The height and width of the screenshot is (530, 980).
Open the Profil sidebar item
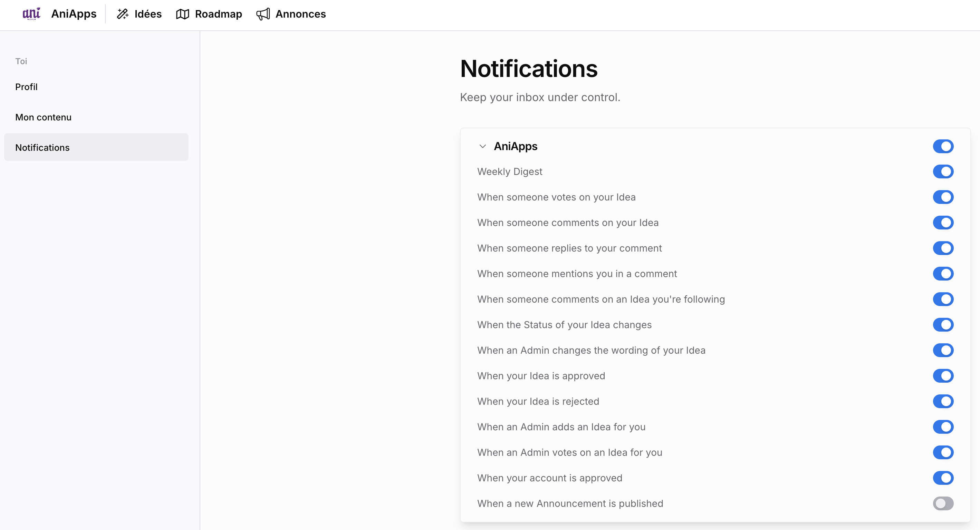[26, 87]
